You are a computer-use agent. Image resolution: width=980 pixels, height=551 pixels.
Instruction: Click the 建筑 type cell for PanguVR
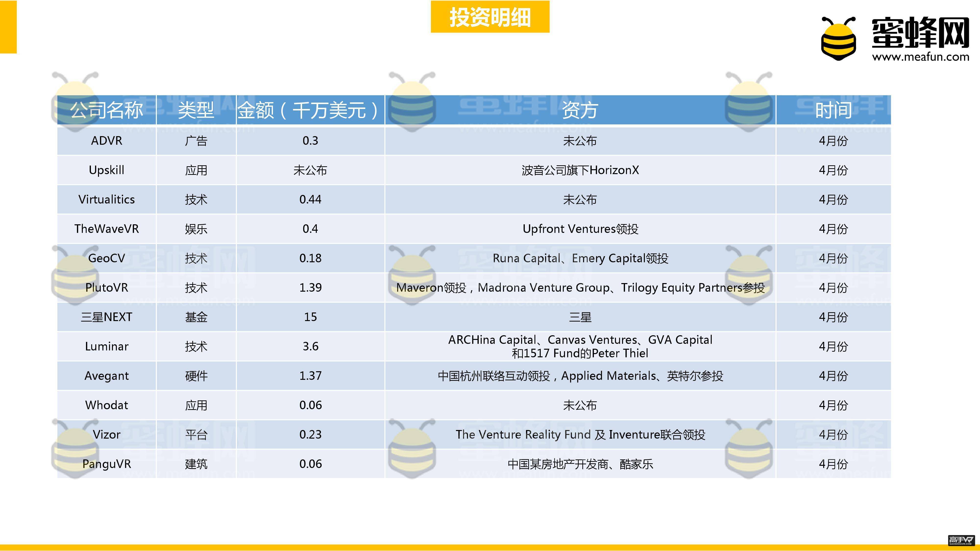(196, 464)
